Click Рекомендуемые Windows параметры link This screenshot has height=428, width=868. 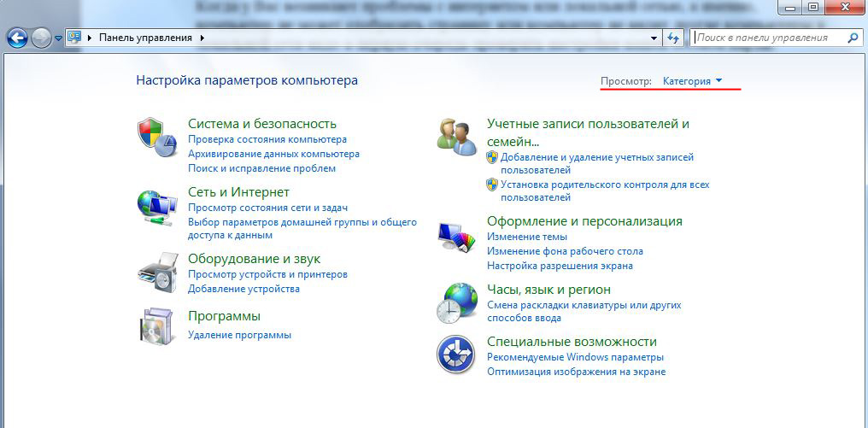575,358
